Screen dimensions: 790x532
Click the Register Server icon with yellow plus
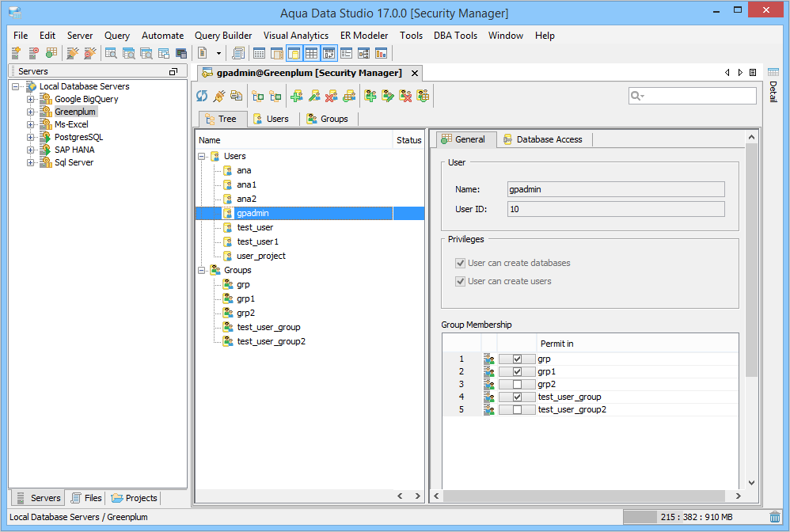[x=16, y=53]
